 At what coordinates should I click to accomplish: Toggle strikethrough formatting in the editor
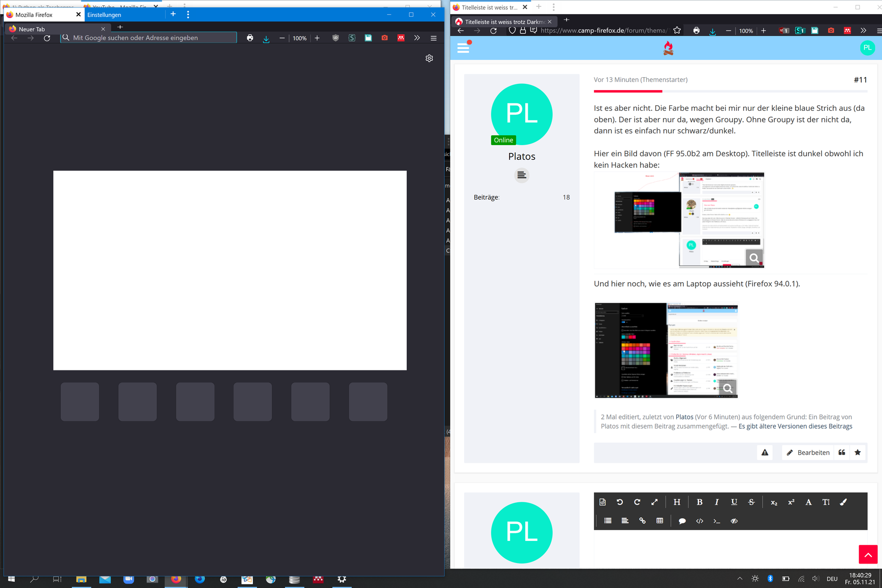(751, 502)
